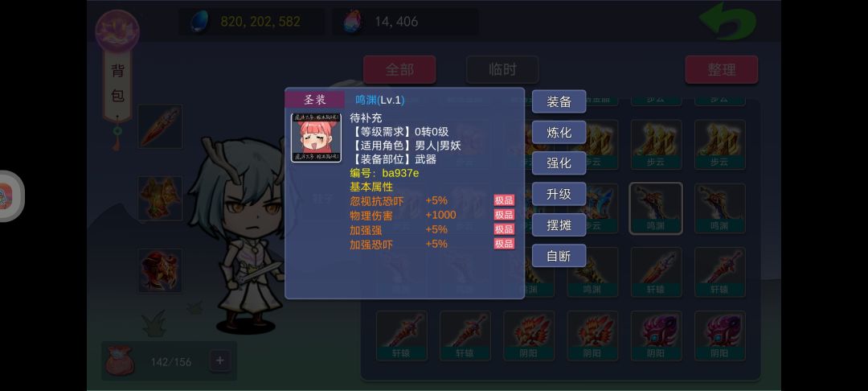Click the 强化 enhance button

point(559,163)
